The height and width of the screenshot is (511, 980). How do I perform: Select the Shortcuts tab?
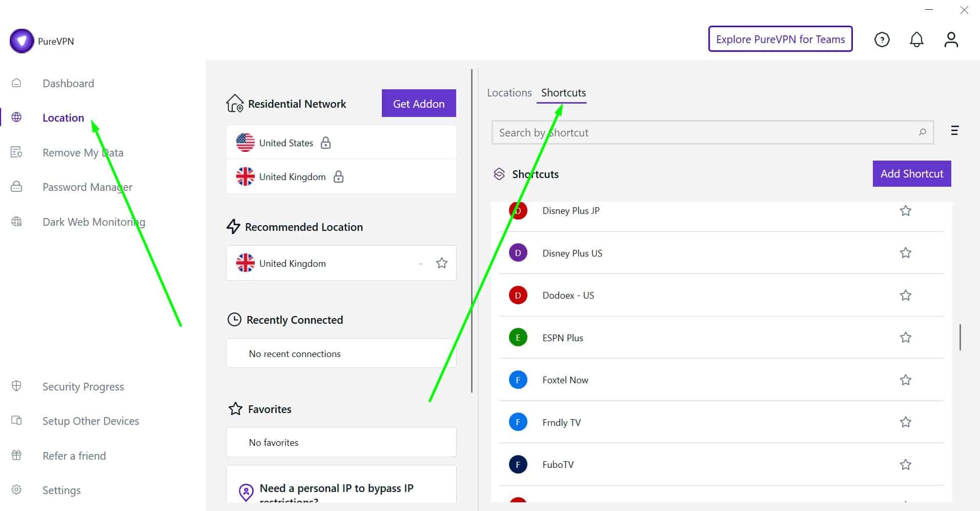(x=563, y=93)
